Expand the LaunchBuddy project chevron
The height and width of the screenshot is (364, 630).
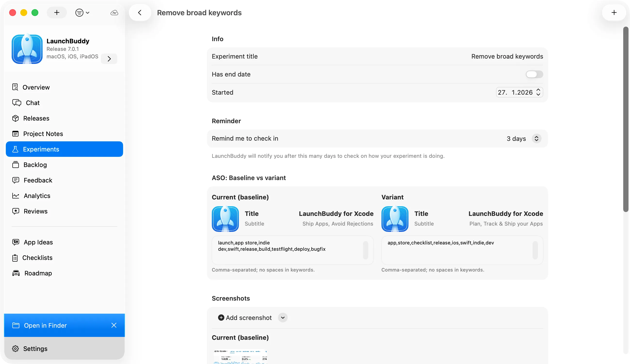[x=109, y=59]
